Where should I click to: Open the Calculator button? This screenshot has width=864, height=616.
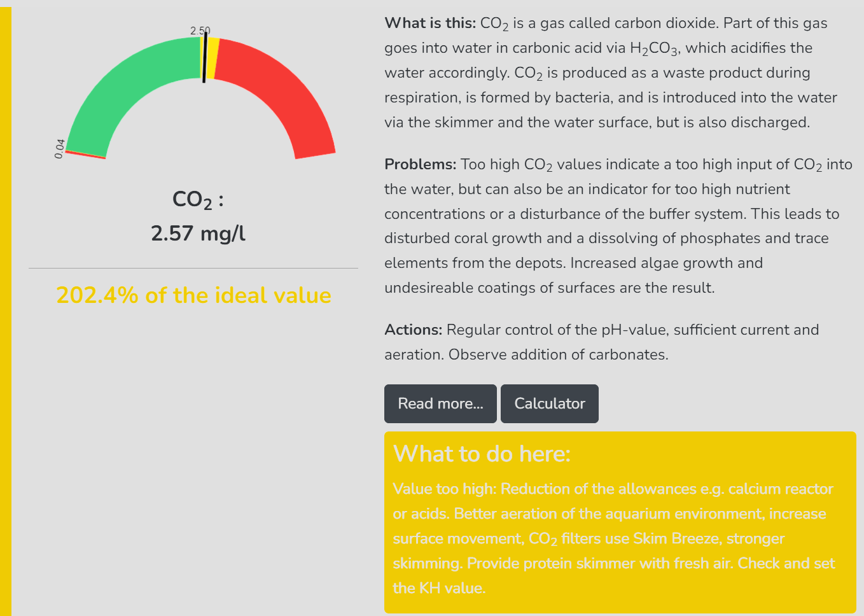(549, 403)
